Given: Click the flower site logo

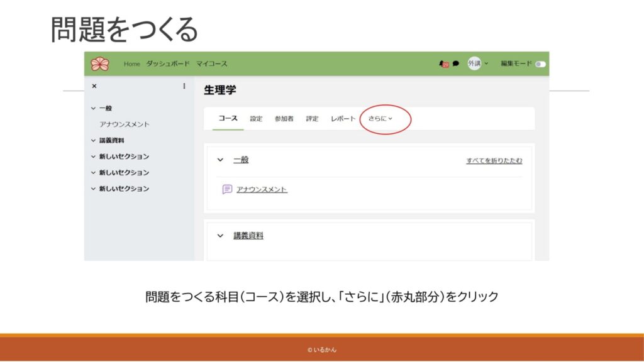Looking at the screenshot, I should pos(100,64).
